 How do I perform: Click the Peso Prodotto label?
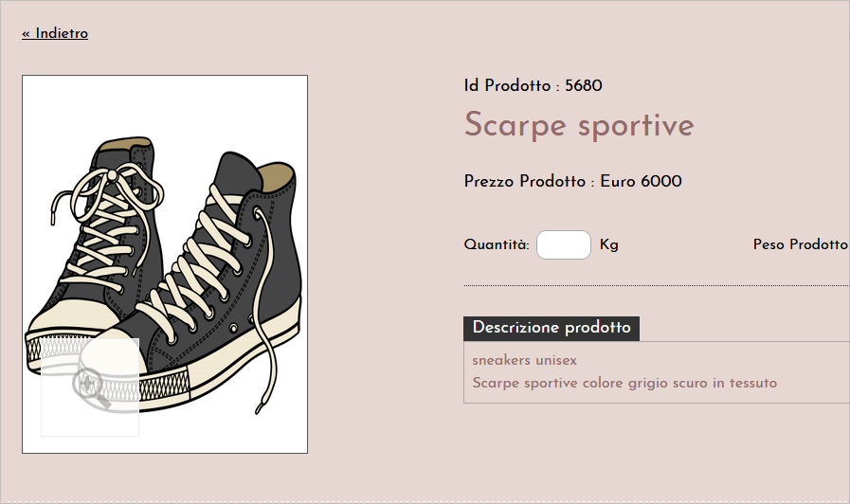[x=801, y=244]
